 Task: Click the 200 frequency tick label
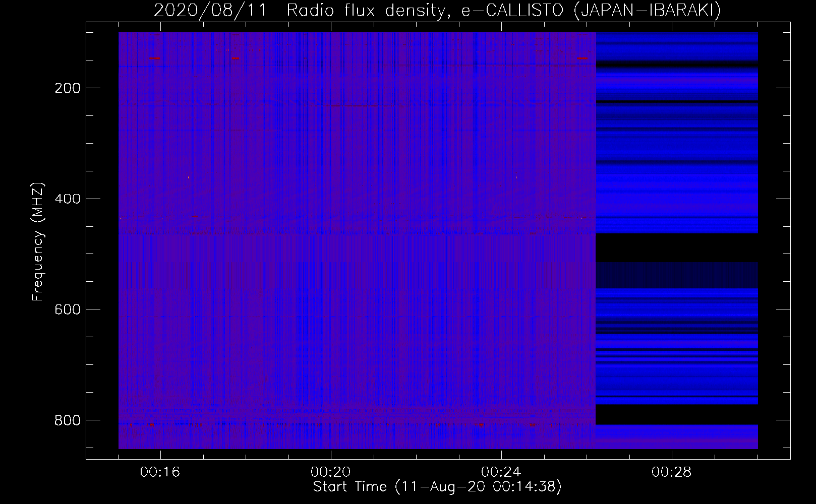(x=68, y=88)
